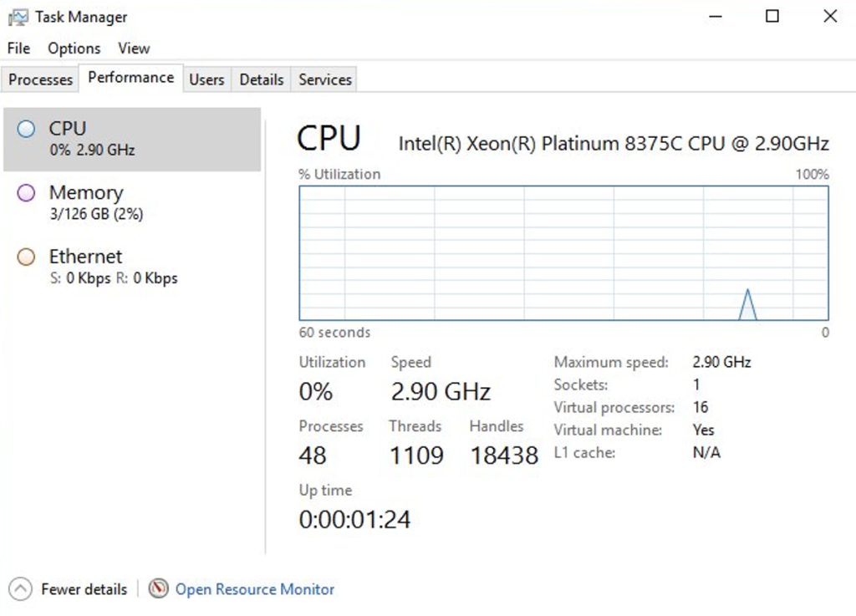
Task: Open the Services tab
Action: (324, 79)
